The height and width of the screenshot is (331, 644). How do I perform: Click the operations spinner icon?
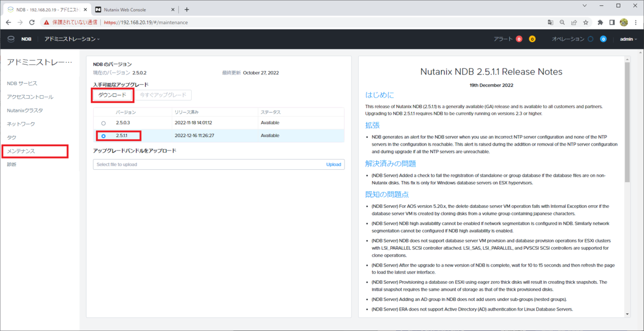tap(590, 39)
